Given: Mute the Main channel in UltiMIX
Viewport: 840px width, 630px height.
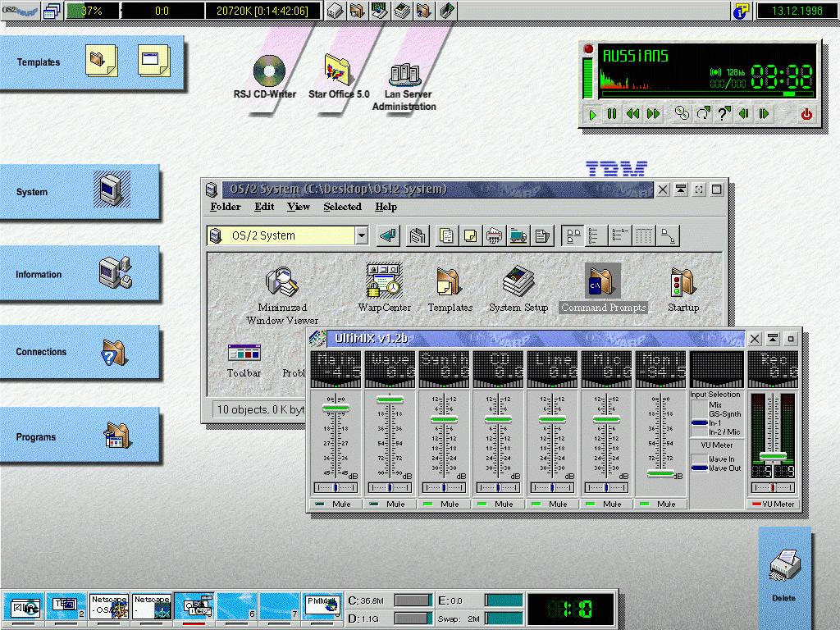Looking at the screenshot, I should [336, 504].
